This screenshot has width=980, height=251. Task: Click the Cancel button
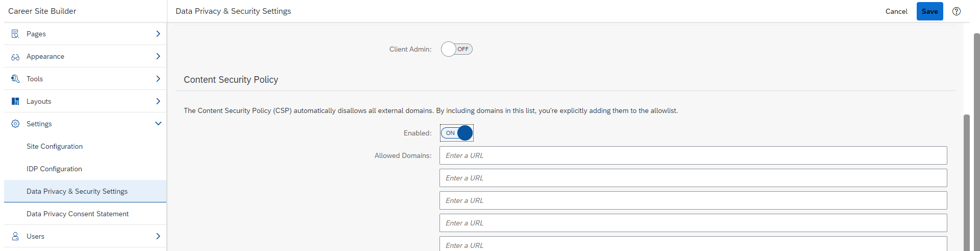[896, 11]
